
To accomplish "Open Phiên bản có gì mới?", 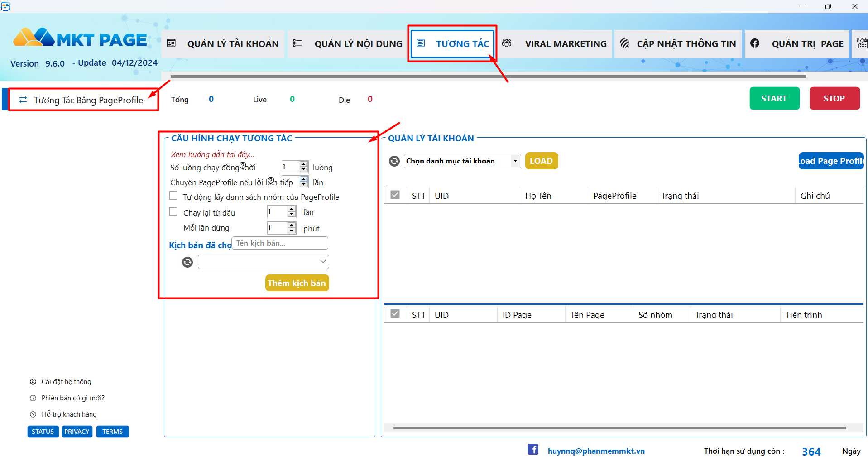I will 73,398.
